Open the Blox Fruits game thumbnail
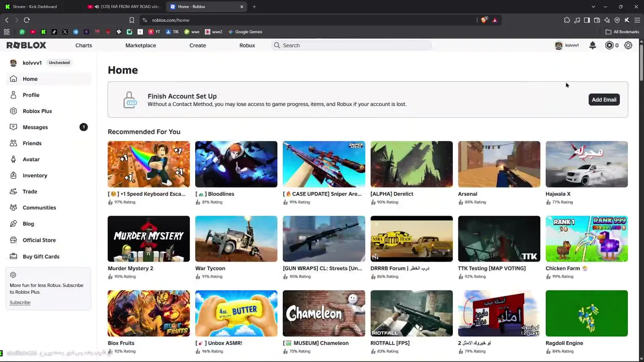 click(x=148, y=313)
